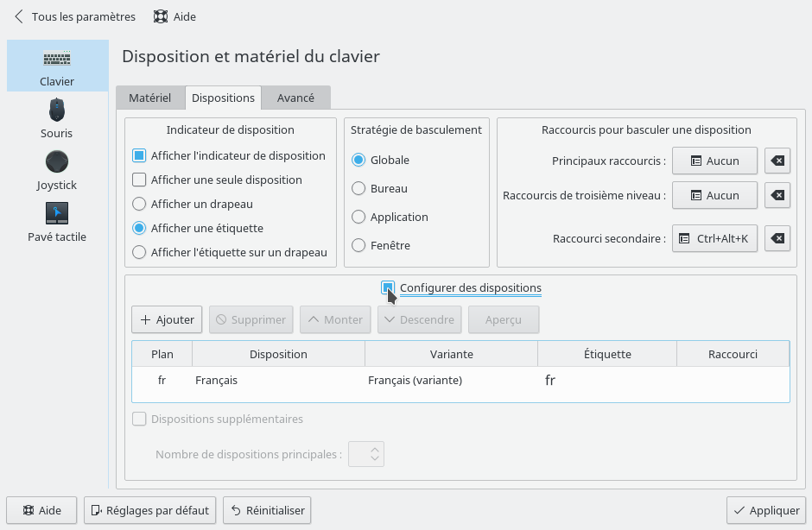Select the Joystick icon in sidebar
812x530 pixels.
coord(57,162)
